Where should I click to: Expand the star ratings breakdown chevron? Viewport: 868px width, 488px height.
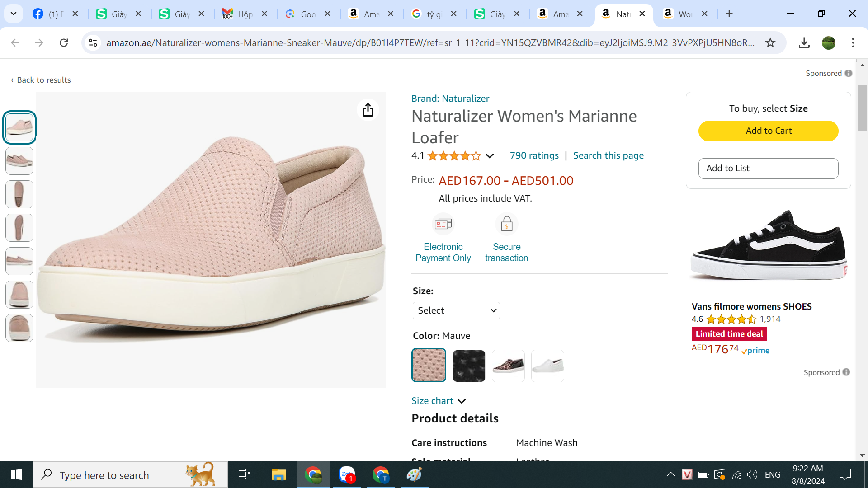[x=490, y=156]
